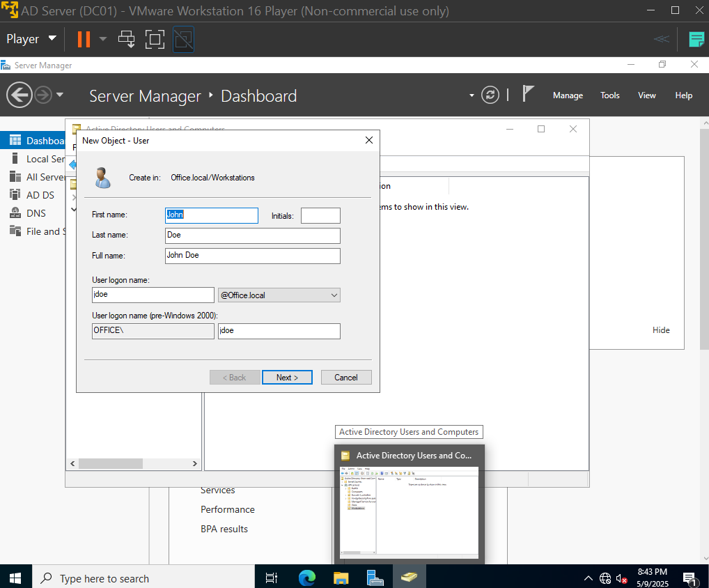Open Server Manager notifications flag
The image size is (709, 588).
[x=528, y=94]
